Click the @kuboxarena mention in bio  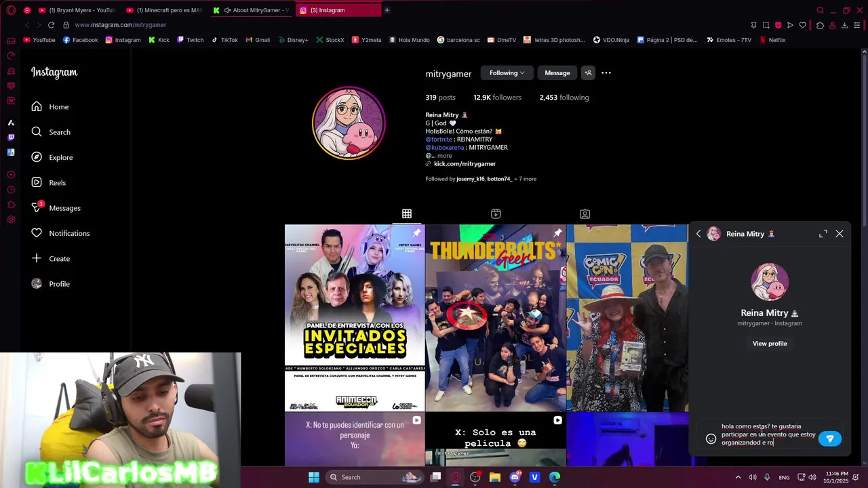tap(444, 147)
